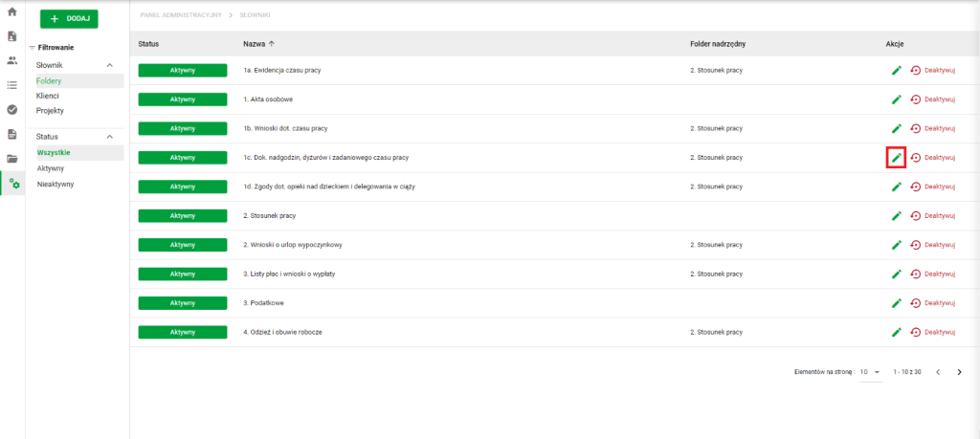Image resolution: width=980 pixels, height=439 pixels.
Task: Select Klienci dictionary filter
Action: (48, 97)
